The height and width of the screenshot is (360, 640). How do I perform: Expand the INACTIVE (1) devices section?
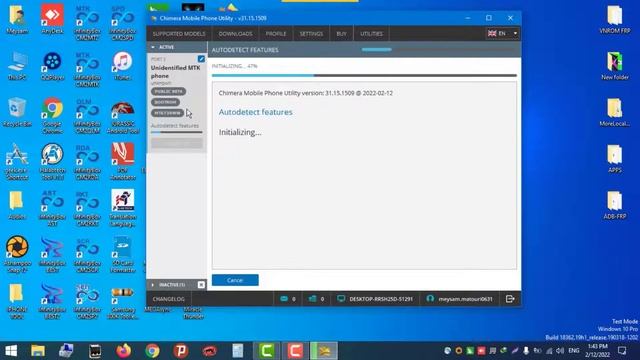(153, 284)
